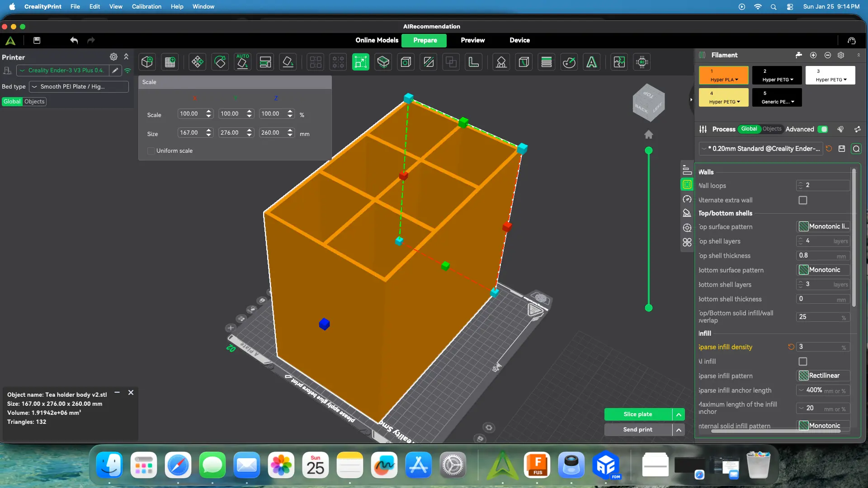868x488 pixels.
Task: Edit the printer preset pencil icon
Action: [115, 70]
